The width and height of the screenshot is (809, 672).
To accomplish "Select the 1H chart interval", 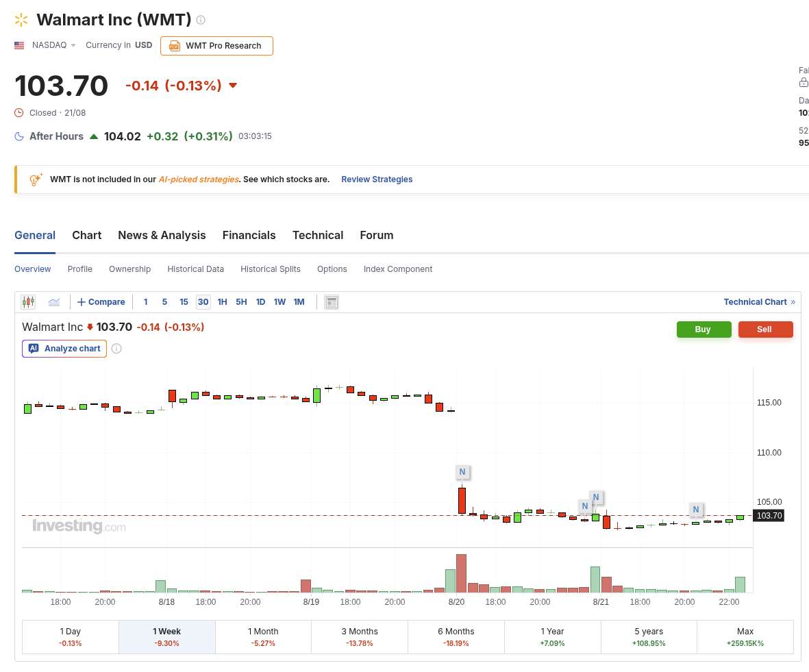I will (223, 302).
